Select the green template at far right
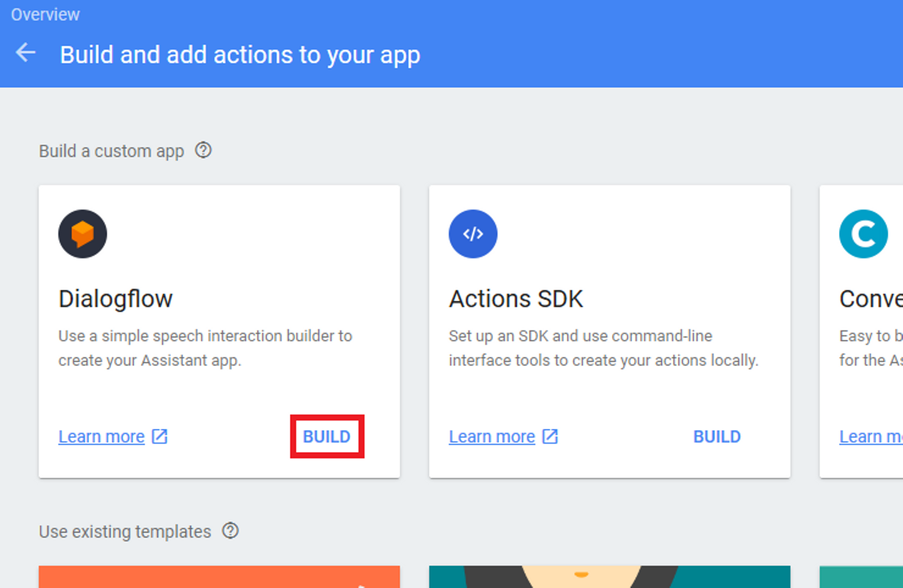The image size is (903, 588). pos(861,577)
